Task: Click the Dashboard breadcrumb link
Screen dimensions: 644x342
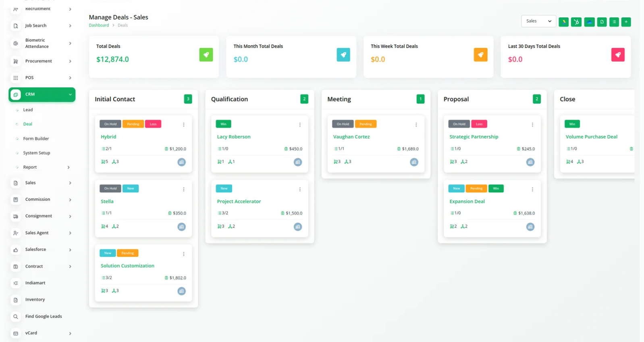Action: [99, 25]
